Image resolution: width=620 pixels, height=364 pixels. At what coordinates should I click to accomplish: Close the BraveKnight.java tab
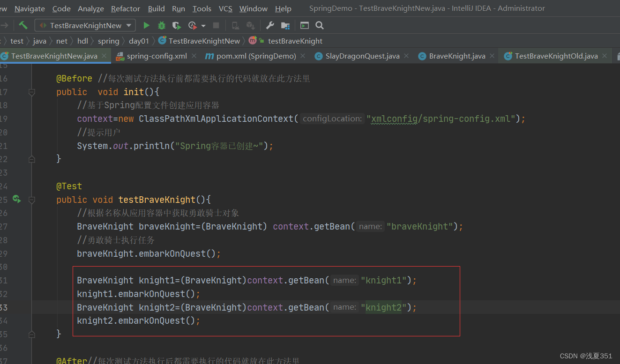pos(492,56)
